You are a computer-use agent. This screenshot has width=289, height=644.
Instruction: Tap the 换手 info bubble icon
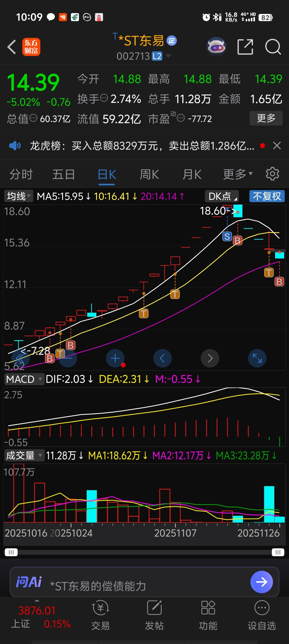coord(104,98)
